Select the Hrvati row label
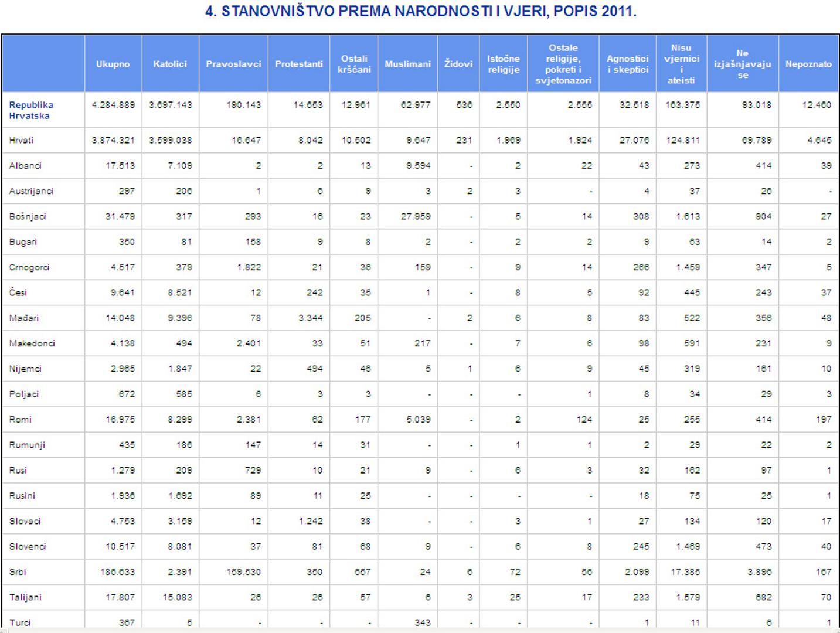The height and width of the screenshot is (633, 840). [21, 140]
